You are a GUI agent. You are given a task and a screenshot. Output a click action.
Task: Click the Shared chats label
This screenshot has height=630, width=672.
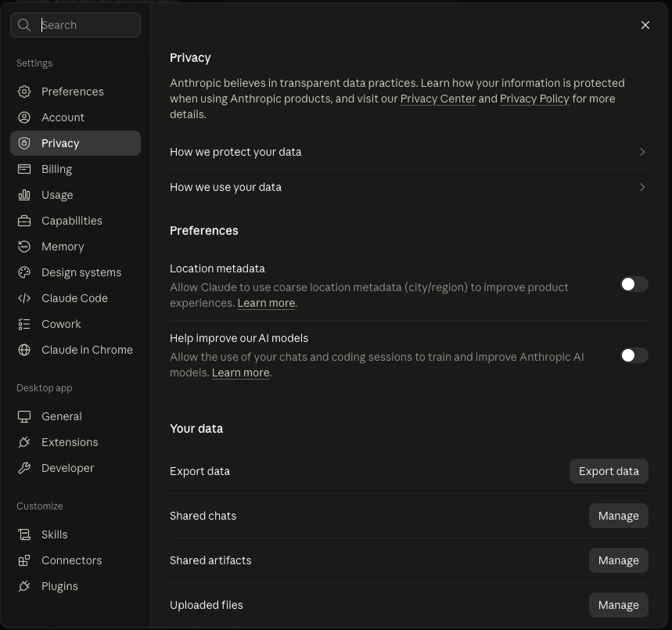[203, 516]
